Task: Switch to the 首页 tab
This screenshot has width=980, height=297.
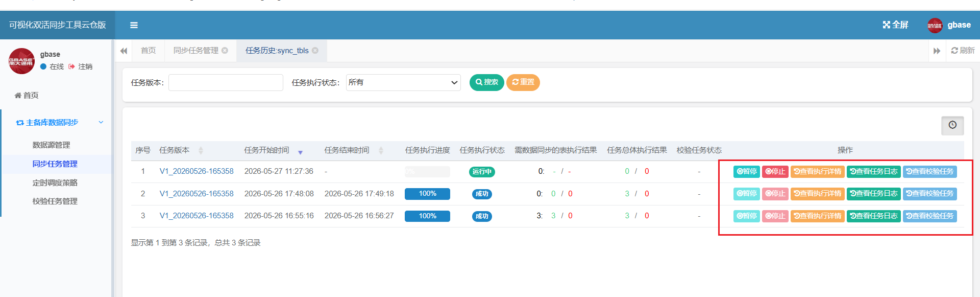Action: pos(148,51)
